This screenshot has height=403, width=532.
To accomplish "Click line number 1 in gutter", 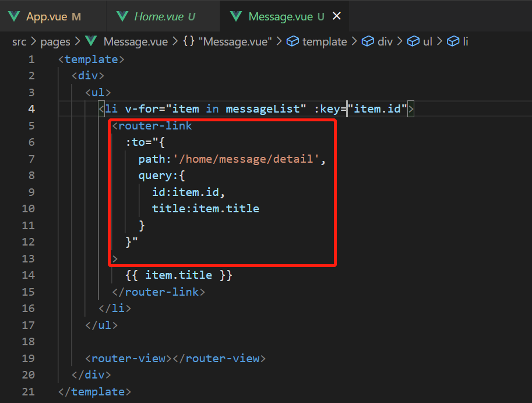I will coord(31,59).
